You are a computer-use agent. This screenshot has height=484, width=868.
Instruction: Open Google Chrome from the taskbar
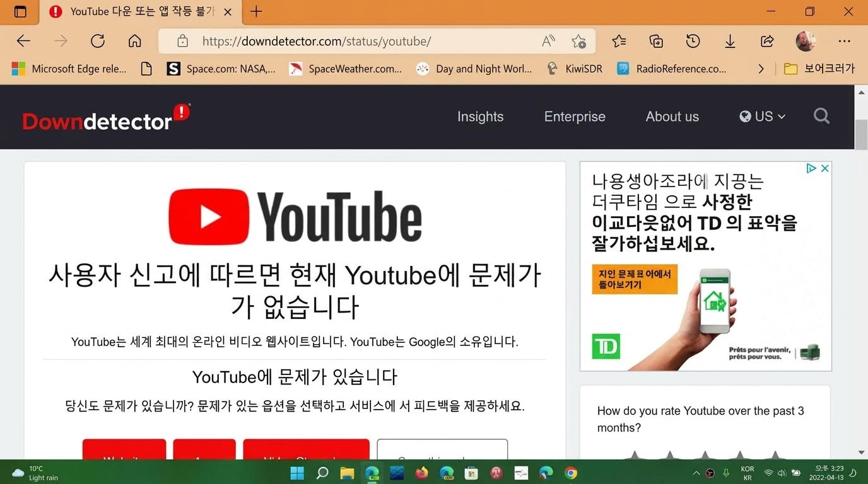[570, 473]
